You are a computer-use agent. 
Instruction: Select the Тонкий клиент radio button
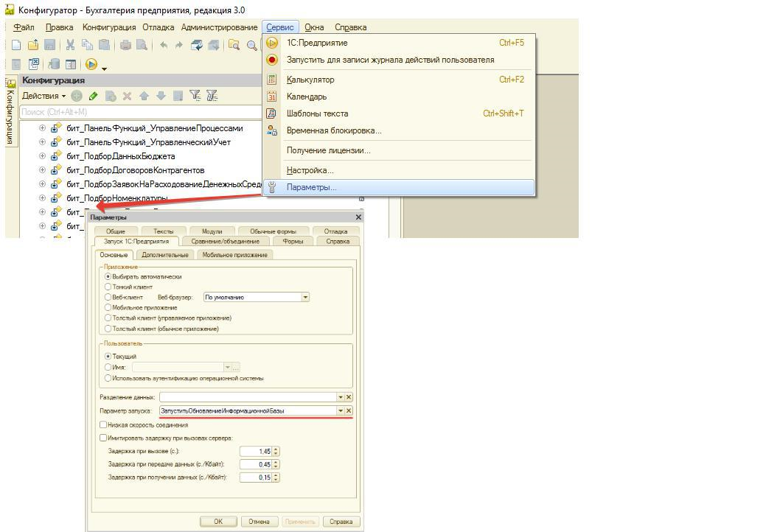pyautogui.click(x=108, y=287)
